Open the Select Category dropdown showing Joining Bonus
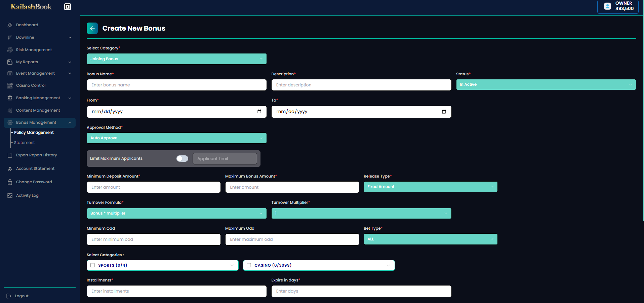Image resolution: width=644 pixels, height=303 pixels. coord(176,59)
